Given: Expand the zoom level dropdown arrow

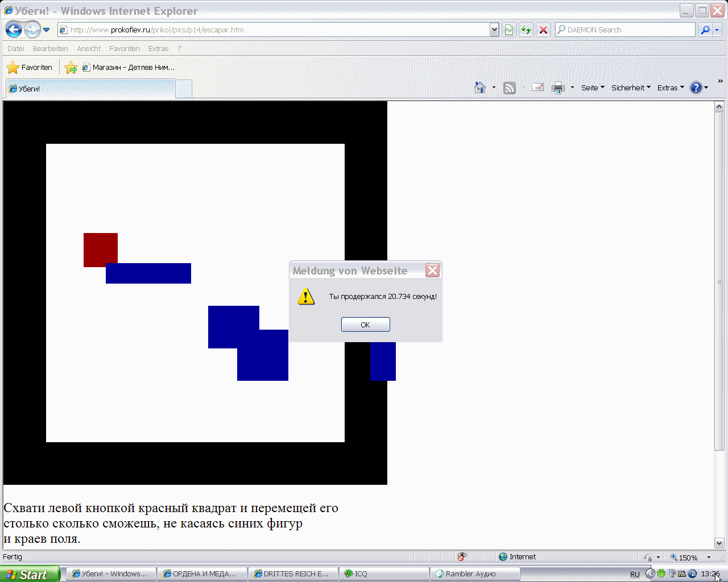Looking at the screenshot, I should [x=709, y=558].
